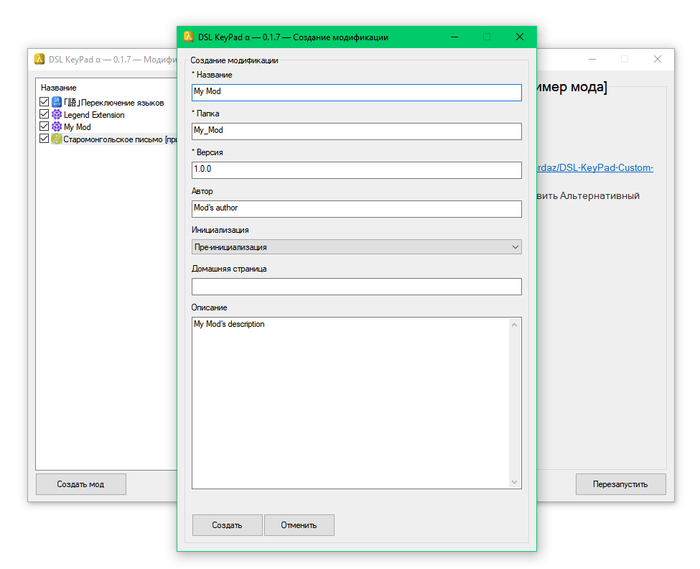Click Создать button to create the mod
This screenshot has width=700, height=569.
[x=227, y=525]
